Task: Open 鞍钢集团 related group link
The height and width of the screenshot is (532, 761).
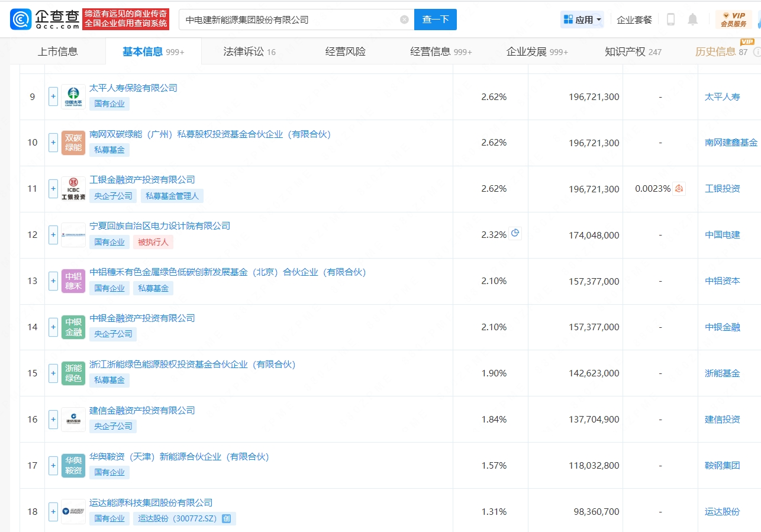Action: coord(723,466)
